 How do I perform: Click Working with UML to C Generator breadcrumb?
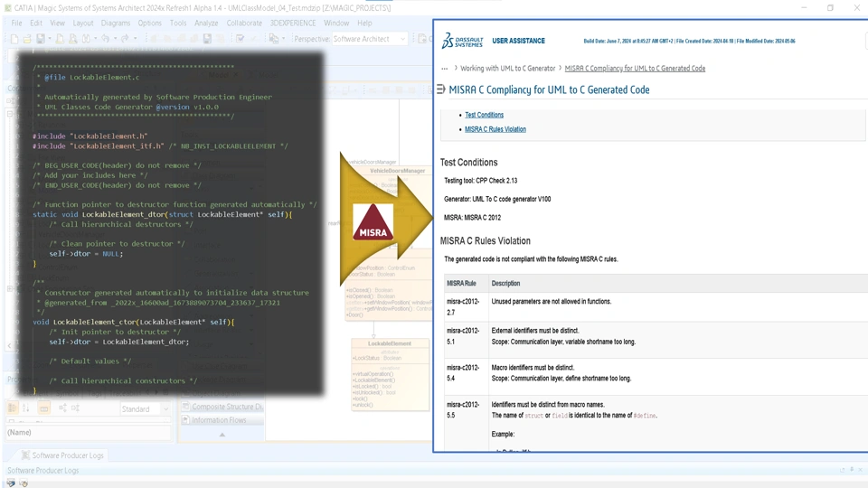pos(507,68)
